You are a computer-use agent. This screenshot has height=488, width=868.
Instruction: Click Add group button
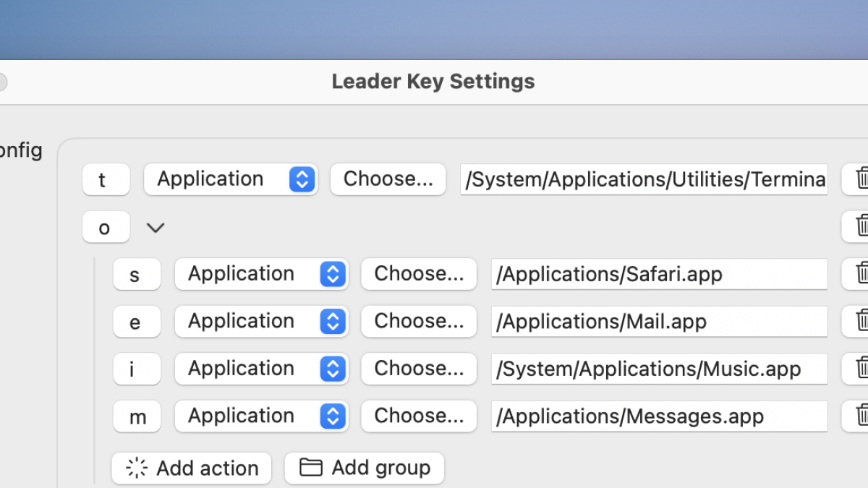tap(364, 468)
